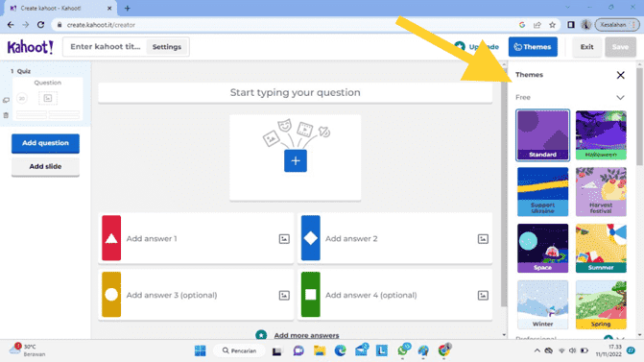Open the Mail app on the taskbar

pyautogui.click(x=362, y=350)
